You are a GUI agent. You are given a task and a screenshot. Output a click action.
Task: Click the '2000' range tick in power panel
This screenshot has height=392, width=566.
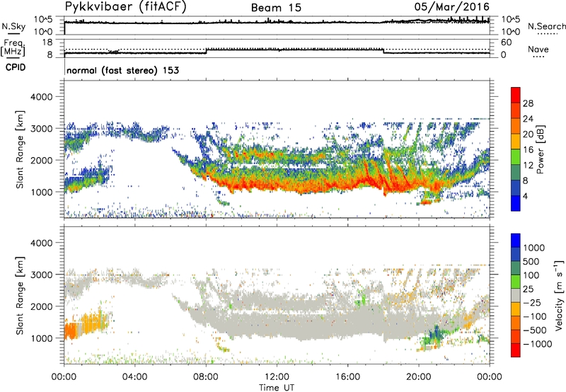coord(42,160)
